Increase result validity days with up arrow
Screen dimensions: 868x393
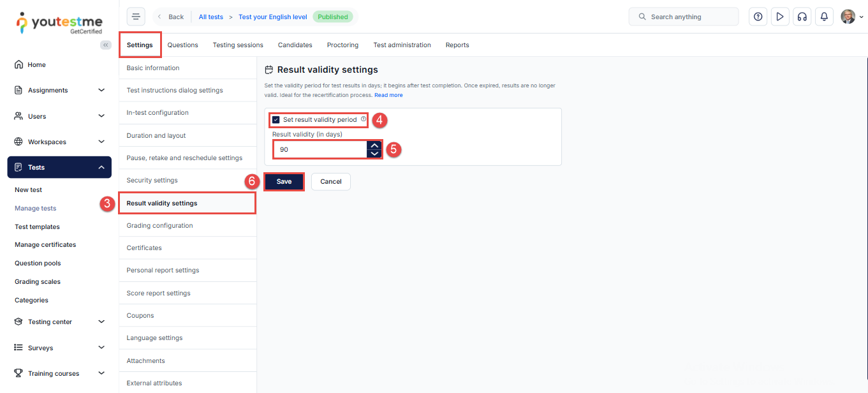[375, 145]
